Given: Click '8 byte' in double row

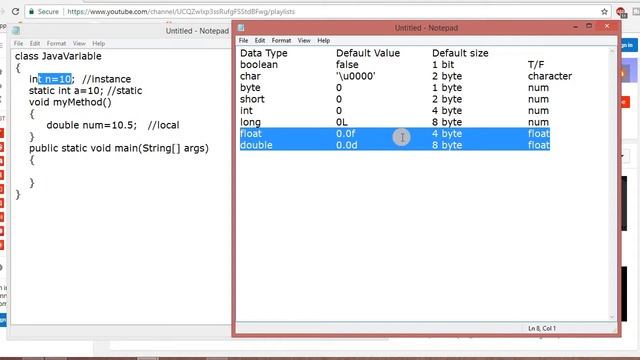Looking at the screenshot, I should tap(447, 145).
